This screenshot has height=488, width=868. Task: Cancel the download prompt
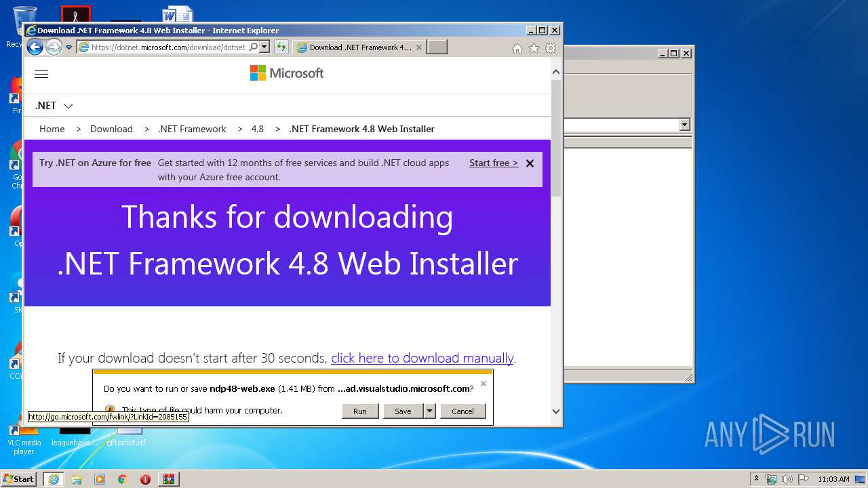[463, 411]
